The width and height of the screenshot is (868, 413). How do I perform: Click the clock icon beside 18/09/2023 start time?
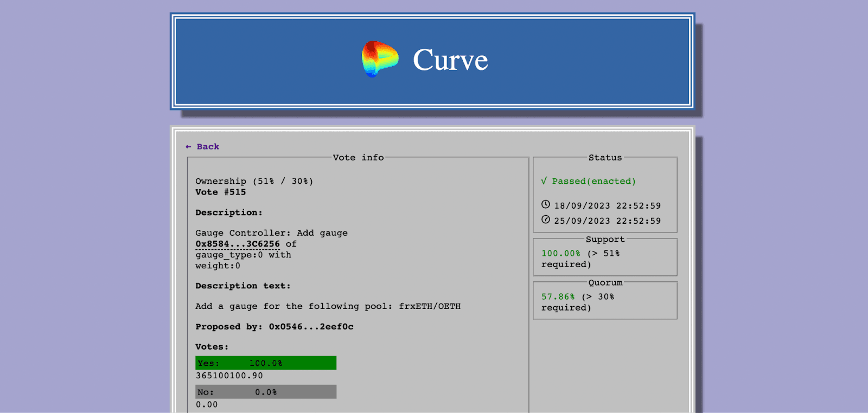pyautogui.click(x=546, y=204)
